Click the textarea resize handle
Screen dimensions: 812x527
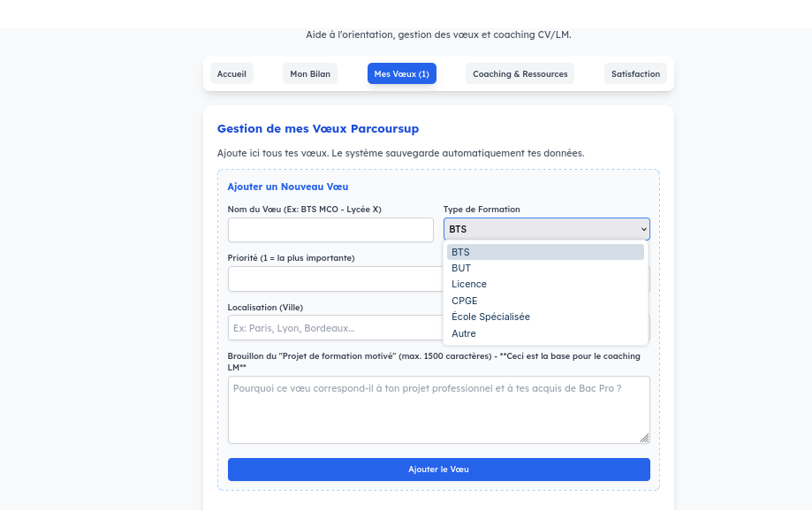click(x=644, y=438)
